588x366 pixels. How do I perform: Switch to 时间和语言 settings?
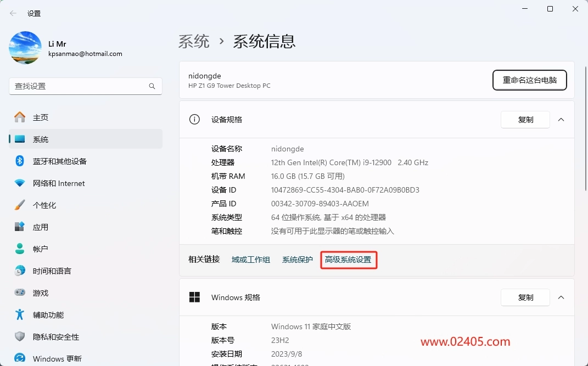click(x=86, y=271)
